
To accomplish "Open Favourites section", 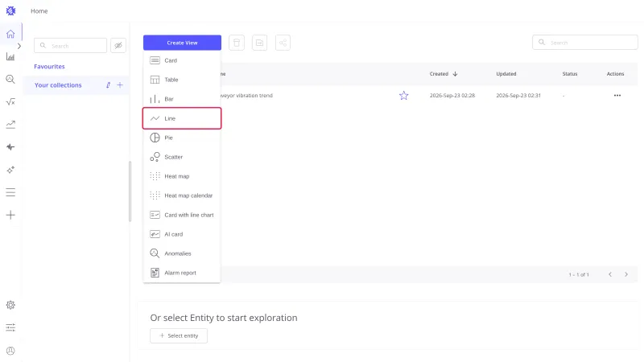I will (49, 67).
